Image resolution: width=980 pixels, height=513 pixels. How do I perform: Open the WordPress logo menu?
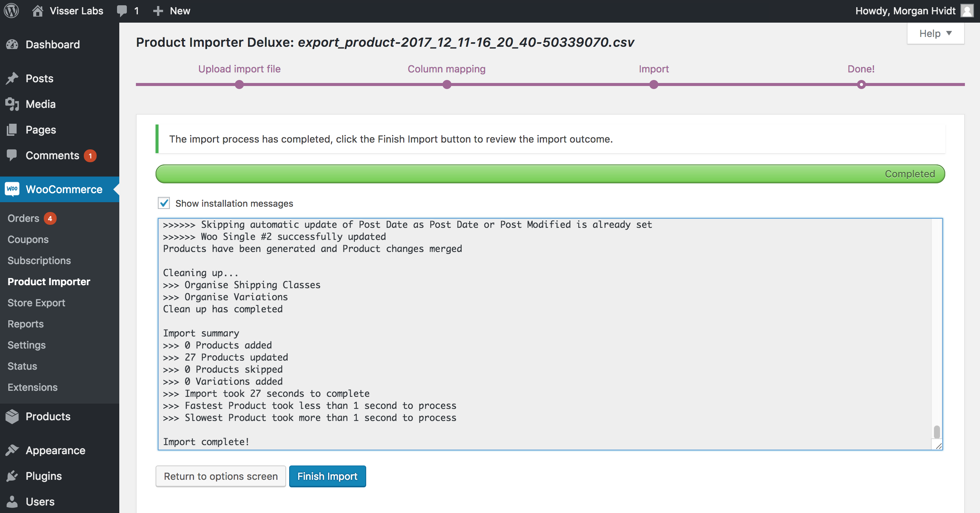pyautogui.click(x=11, y=11)
